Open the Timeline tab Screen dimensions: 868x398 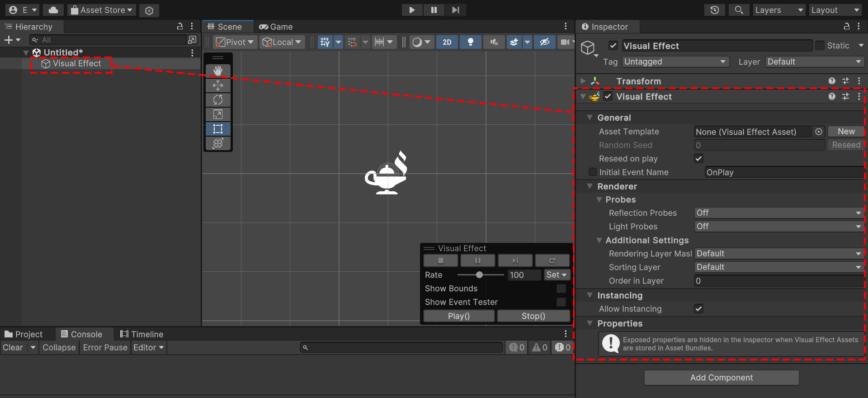pos(142,334)
